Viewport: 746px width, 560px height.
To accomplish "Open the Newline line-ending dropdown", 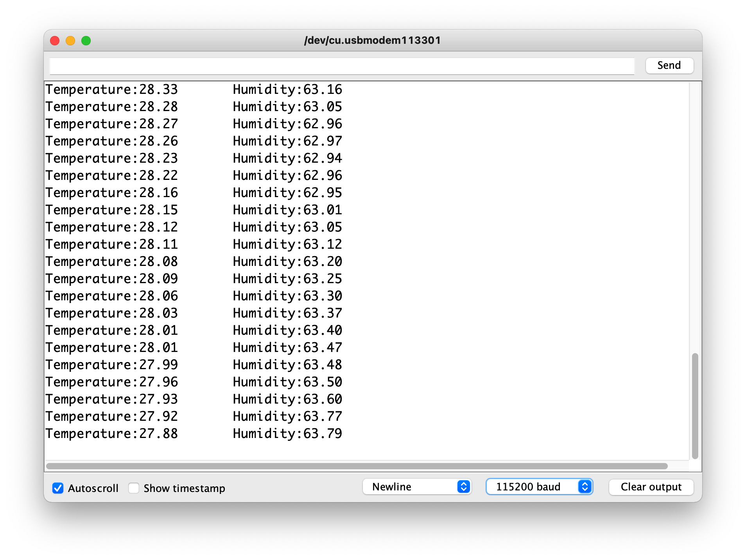I will tap(417, 487).
